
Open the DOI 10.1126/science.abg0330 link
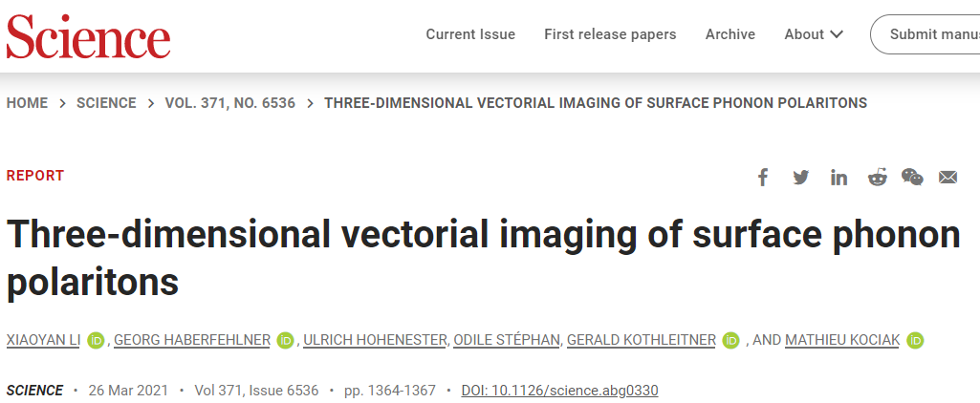559,392
